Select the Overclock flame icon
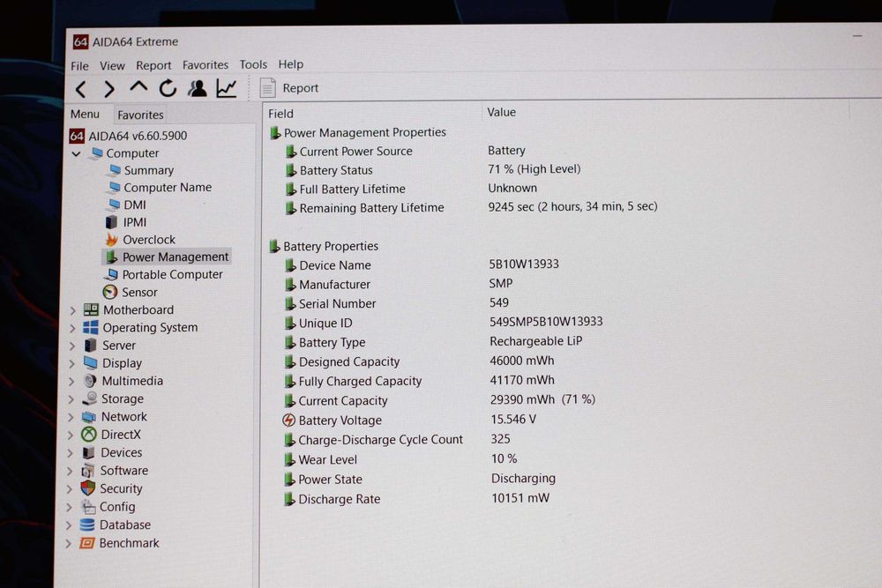 [111, 240]
